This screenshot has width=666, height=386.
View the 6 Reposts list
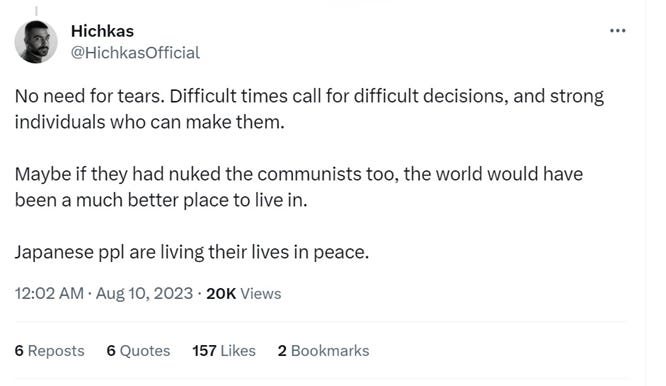pyautogui.click(x=50, y=351)
